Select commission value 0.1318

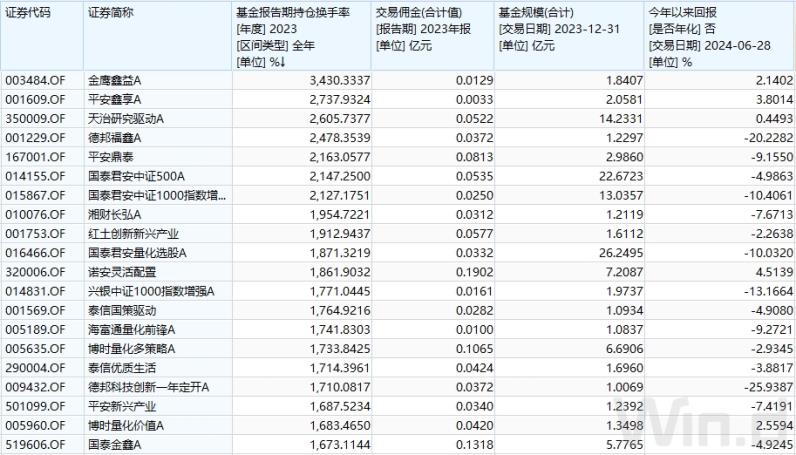point(474,445)
